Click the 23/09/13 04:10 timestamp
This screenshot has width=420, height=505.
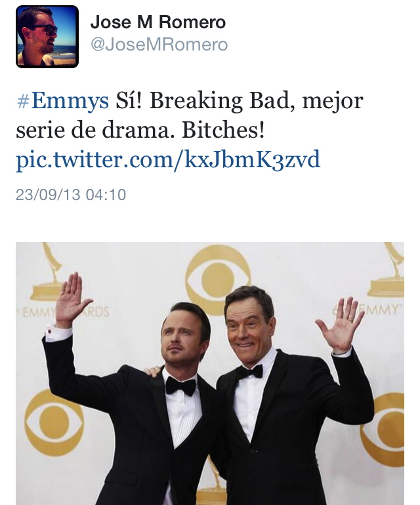click(71, 195)
